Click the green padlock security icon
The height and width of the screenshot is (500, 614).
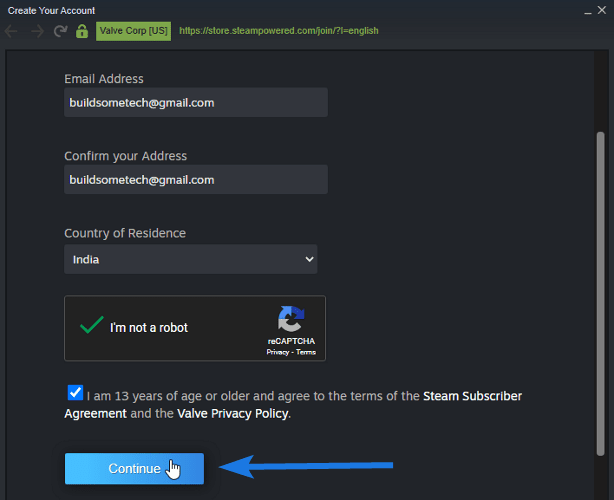82,31
